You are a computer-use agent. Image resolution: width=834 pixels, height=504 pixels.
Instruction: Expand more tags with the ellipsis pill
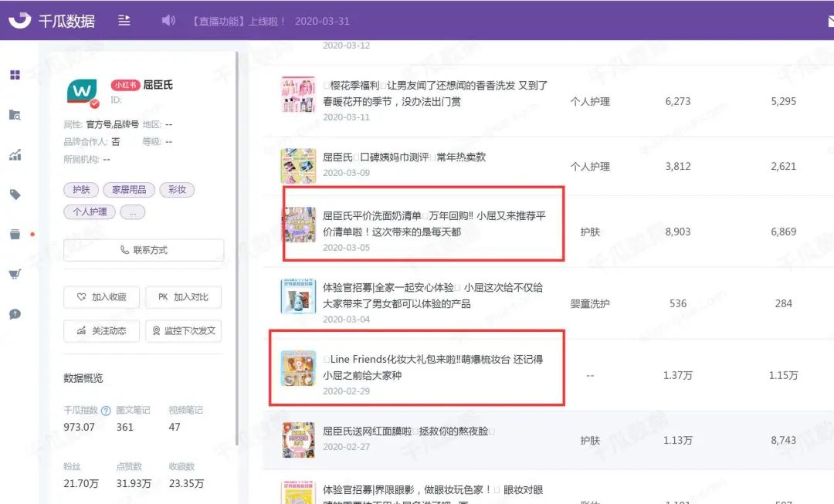133,212
